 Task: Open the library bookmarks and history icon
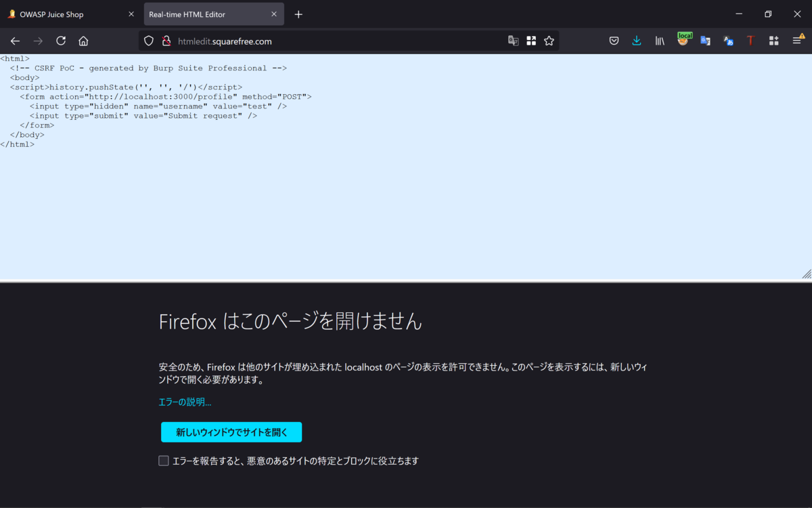pyautogui.click(x=660, y=41)
